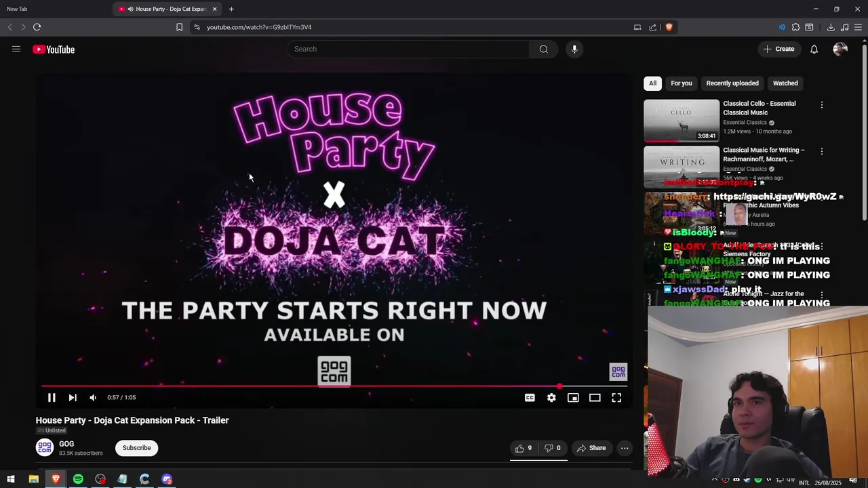Go back in browser history
This screenshot has height=488, width=868.
point(9,27)
